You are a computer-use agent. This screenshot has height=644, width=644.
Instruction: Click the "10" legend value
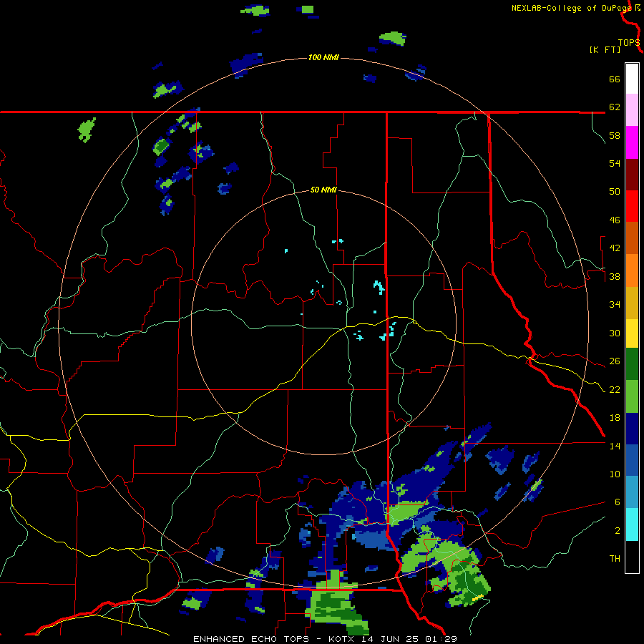point(615,474)
